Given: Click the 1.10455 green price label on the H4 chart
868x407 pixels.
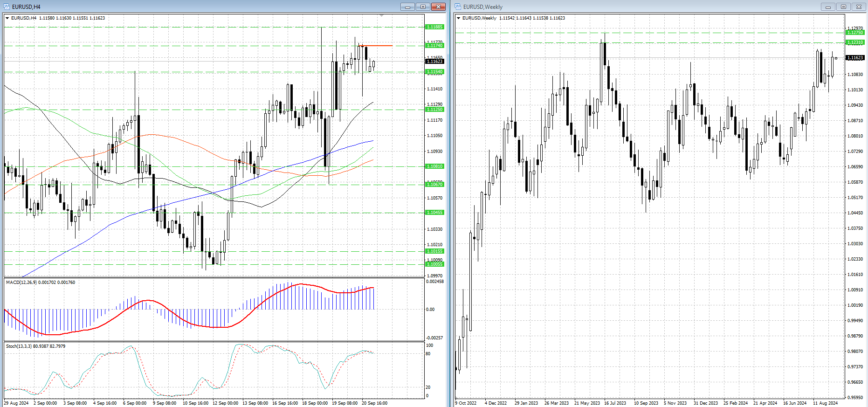Looking at the screenshot, I should point(435,213).
